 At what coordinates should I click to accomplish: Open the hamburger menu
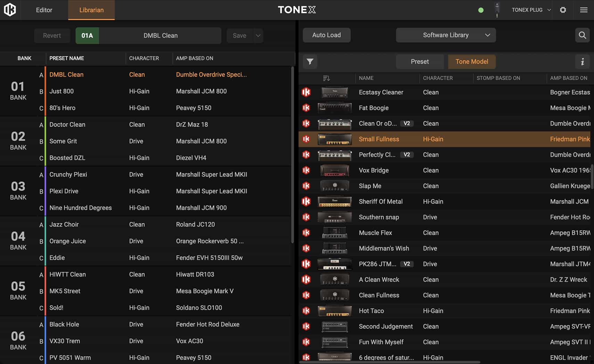[584, 10]
